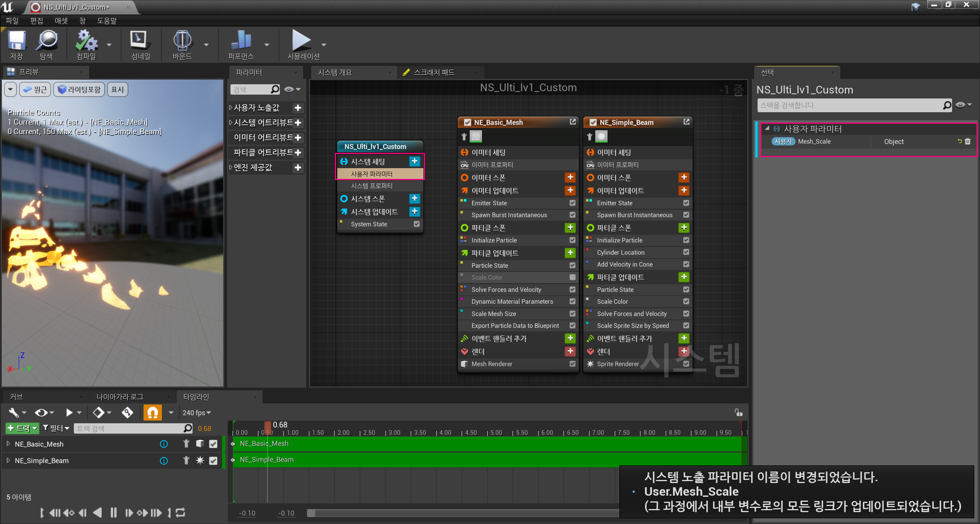Click the green 트랙 add button
The image size is (980, 524).
pos(22,428)
